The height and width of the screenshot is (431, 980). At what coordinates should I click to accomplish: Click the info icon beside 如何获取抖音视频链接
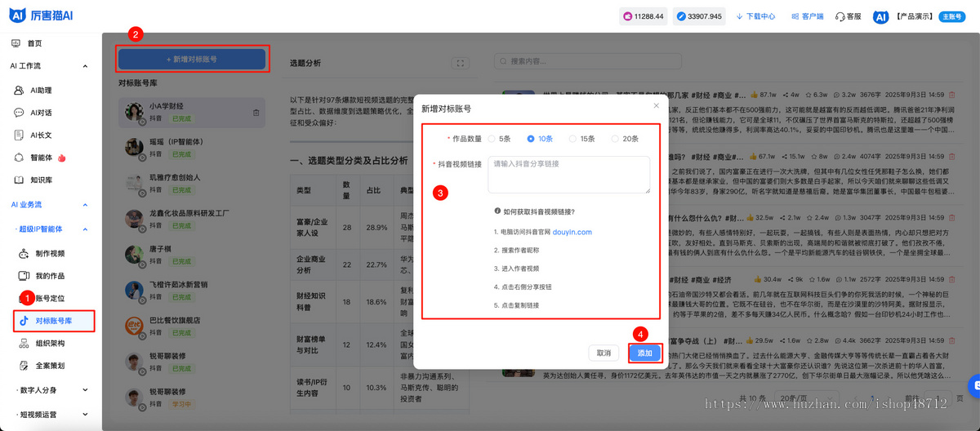497,211
